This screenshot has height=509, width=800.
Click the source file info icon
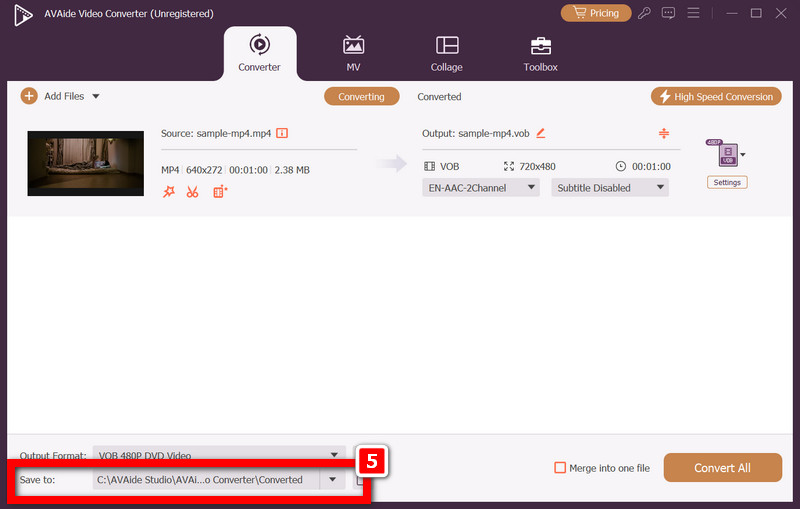click(282, 133)
